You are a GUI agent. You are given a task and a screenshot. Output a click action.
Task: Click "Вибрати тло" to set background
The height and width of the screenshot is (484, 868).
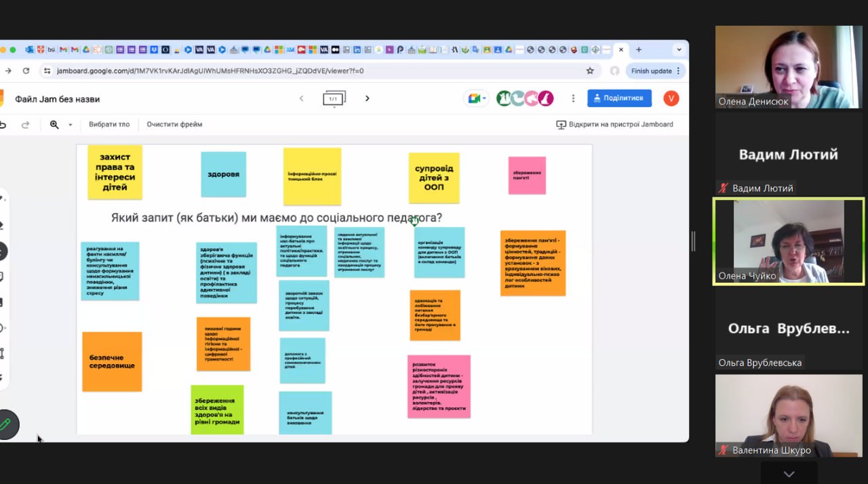(x=109, y=125)
